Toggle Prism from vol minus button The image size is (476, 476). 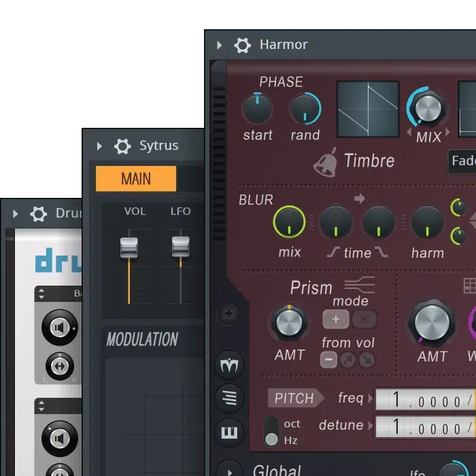(328, 360)
